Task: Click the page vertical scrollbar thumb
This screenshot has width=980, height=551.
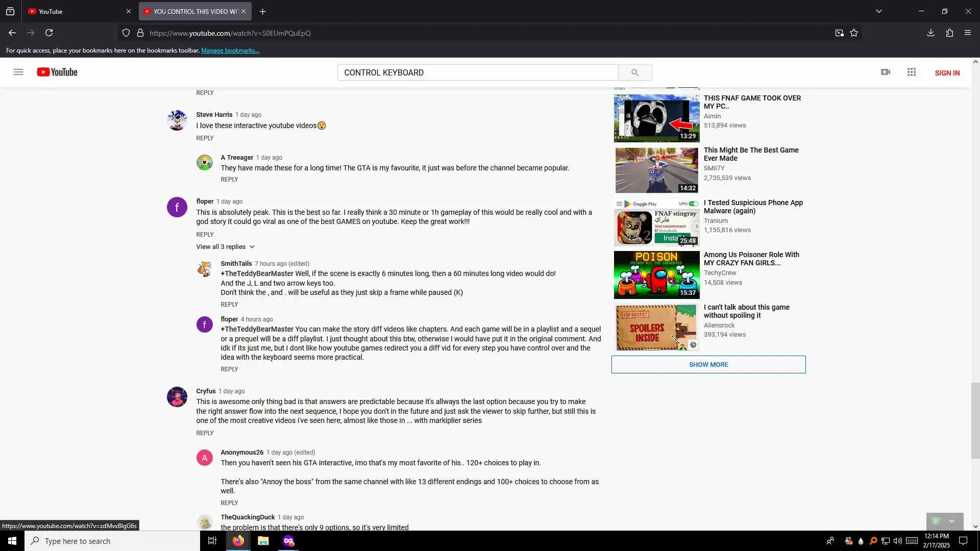Action: tap(975, 420)
